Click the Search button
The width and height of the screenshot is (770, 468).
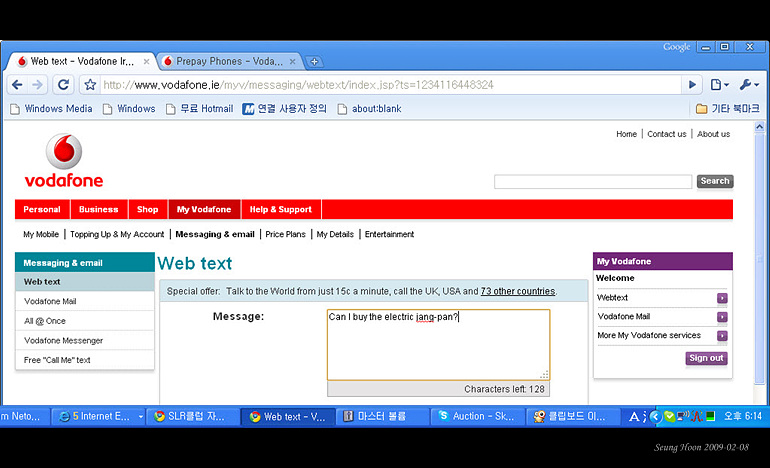point(715,181)
